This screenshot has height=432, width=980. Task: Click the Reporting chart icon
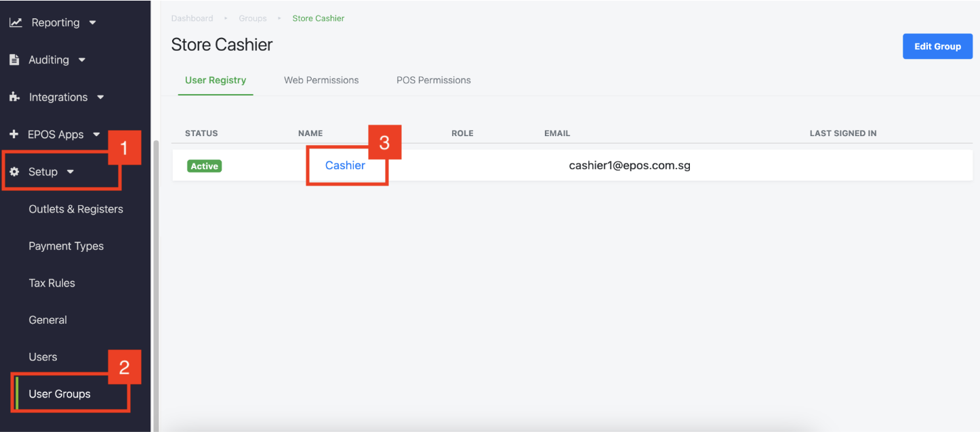15,22
